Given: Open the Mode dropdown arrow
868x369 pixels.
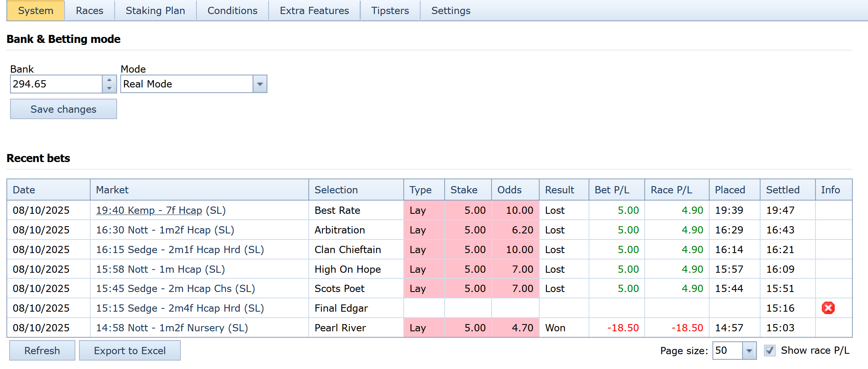Looking at the screenshot, I should [260, 84].
